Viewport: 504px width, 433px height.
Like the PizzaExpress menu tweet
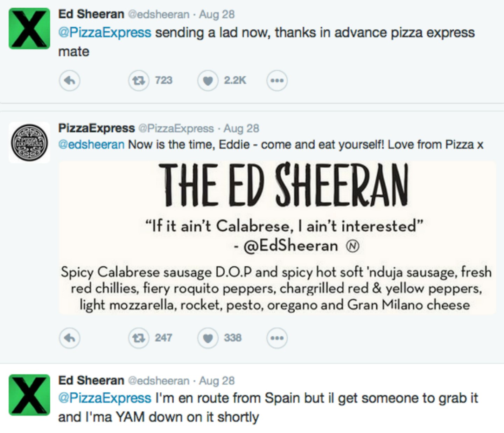click(208, 338)
